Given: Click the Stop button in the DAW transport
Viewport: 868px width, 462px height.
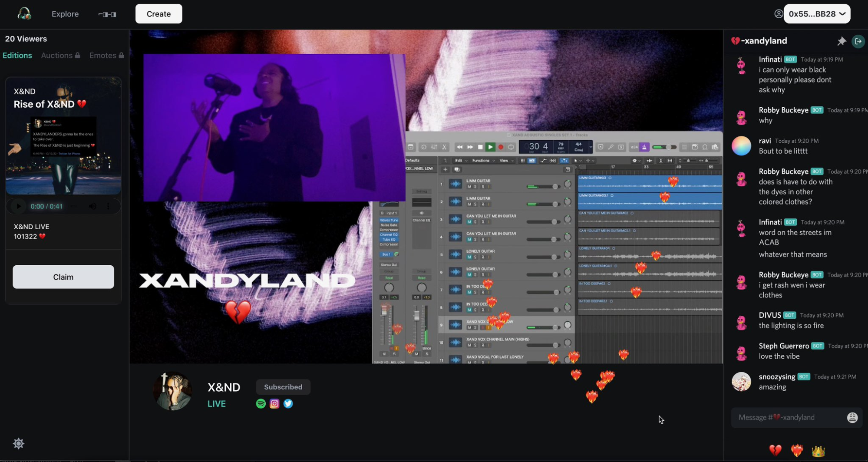Looking at the screenshot, I should [480, 147].
